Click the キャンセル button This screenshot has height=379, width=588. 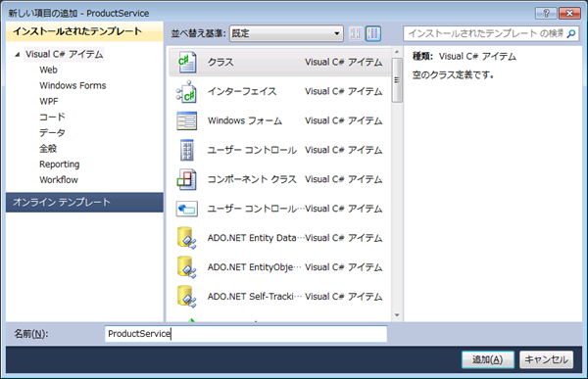(546, 359)
